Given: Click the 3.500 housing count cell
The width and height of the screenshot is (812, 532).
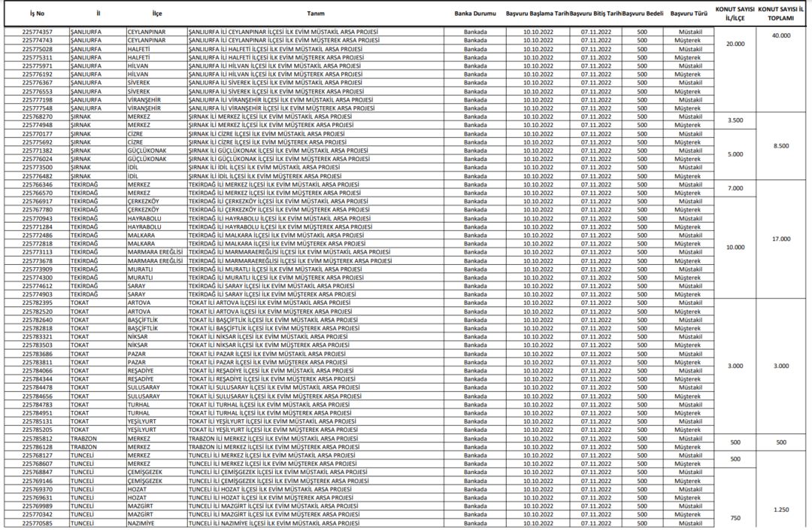Looking at the screenshot, I should (x=735, y=120).
